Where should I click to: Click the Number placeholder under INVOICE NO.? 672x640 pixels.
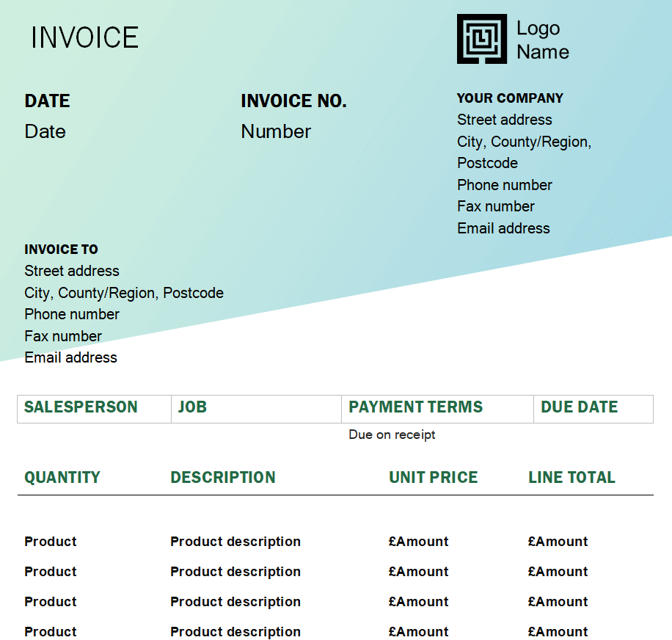pos(276,131)
